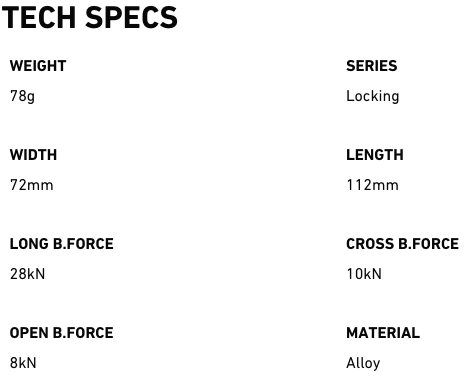The width and height of the screenshot is (469, 385).
Task: Click the word SPECS in heading
Action: pos(132,18)
